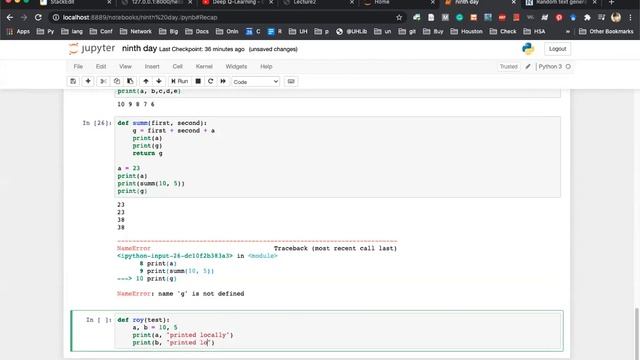Click the Jupyter logo

click(x=92, y=49)
